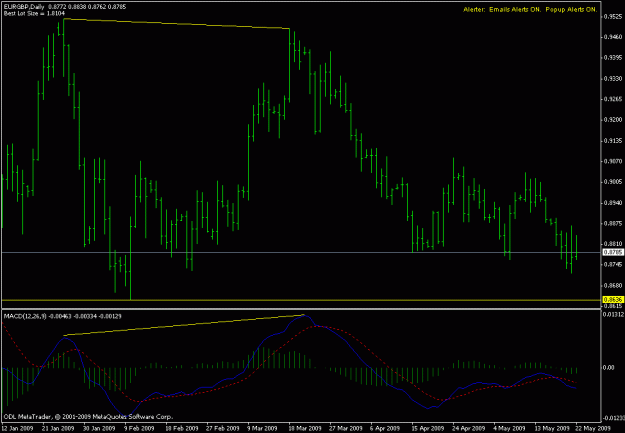
Task: Click the EURGBP,Daily symbol title text
Action: tap(24, 7)
